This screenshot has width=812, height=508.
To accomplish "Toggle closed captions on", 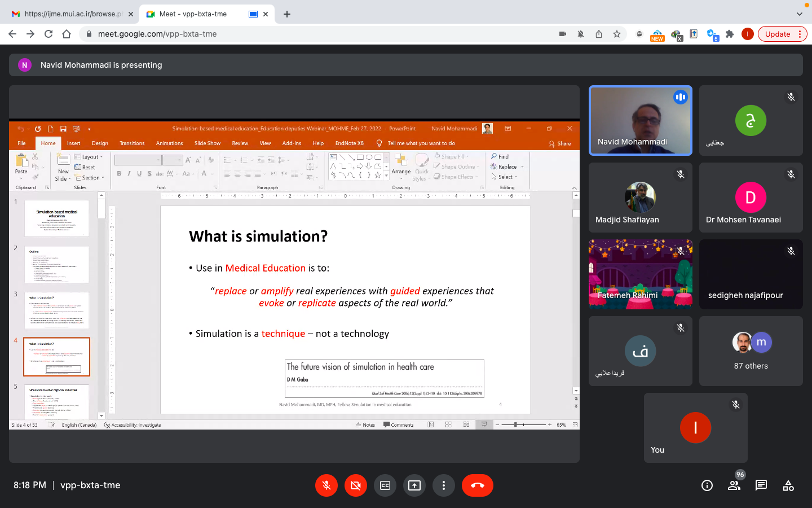I will pos(385,485).
